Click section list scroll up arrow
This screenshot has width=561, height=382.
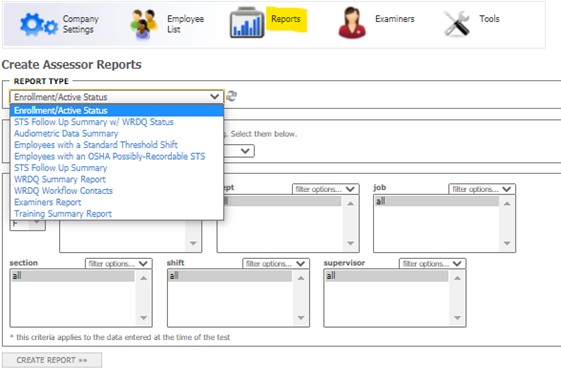pos(143,278)
